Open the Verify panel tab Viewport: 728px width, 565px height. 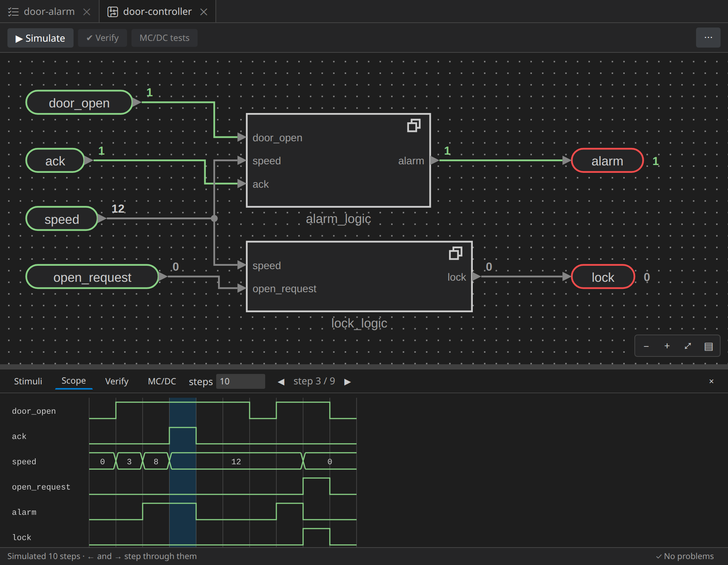tap(117, 381)
